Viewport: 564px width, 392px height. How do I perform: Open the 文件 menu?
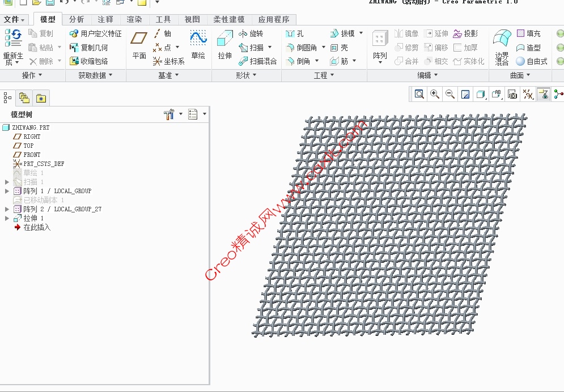click(14, 19)
